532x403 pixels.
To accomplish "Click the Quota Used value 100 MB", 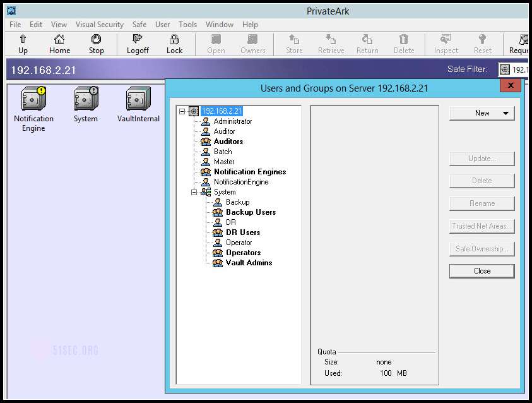I will pyautogui.click(x=393, y=373).
